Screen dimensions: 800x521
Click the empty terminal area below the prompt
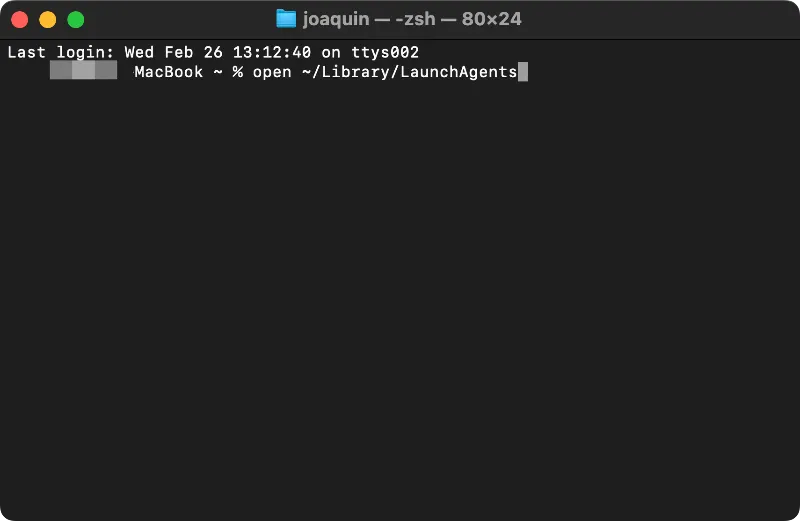pos(400,296)
